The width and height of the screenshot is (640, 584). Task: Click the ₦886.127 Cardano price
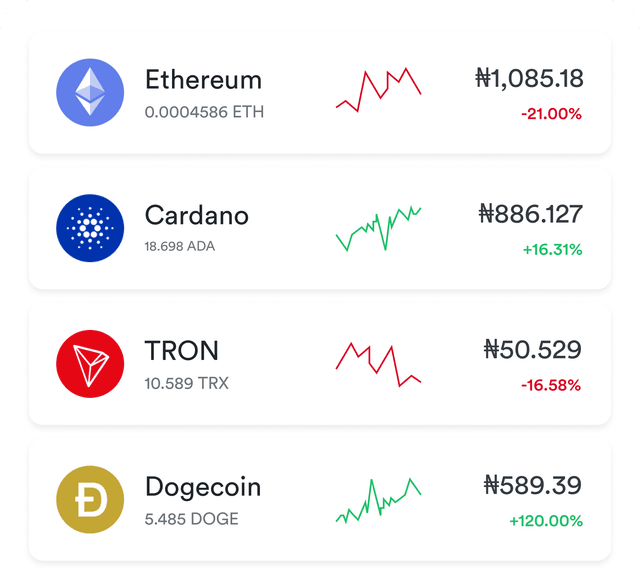(530, 214)
